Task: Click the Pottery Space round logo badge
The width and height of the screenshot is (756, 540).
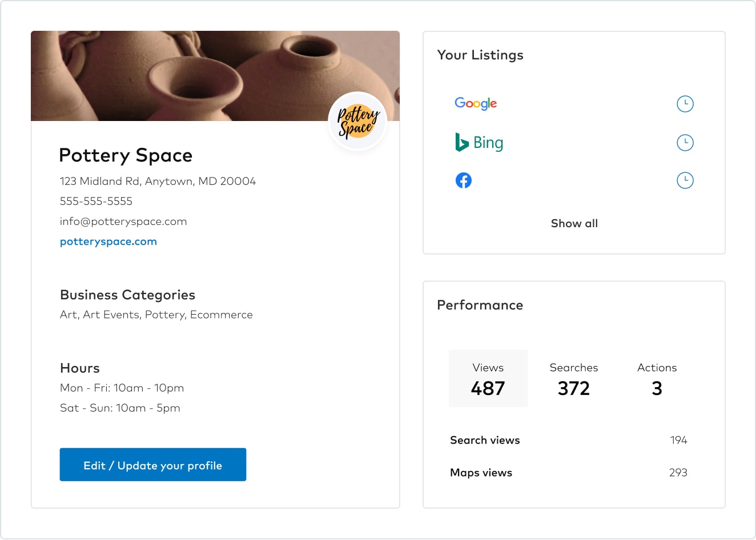Action: point(358,121)
